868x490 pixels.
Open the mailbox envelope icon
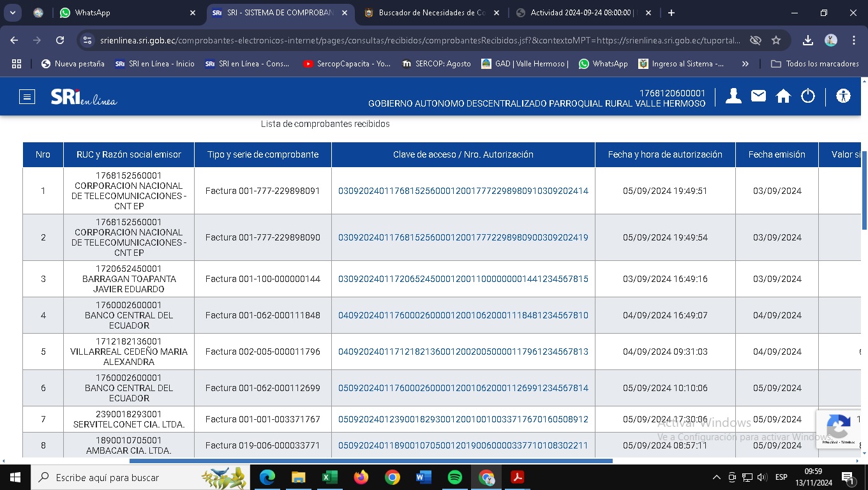[758, 96]
